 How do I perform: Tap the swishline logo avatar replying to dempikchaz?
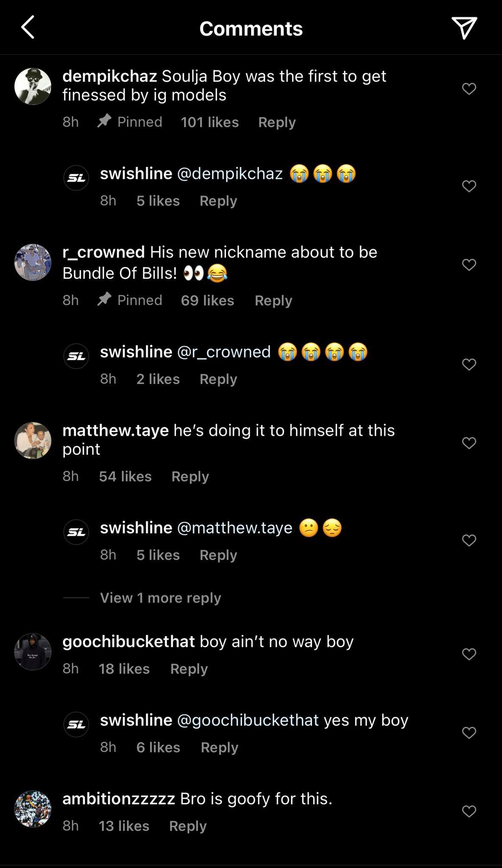tap(76, 178)
